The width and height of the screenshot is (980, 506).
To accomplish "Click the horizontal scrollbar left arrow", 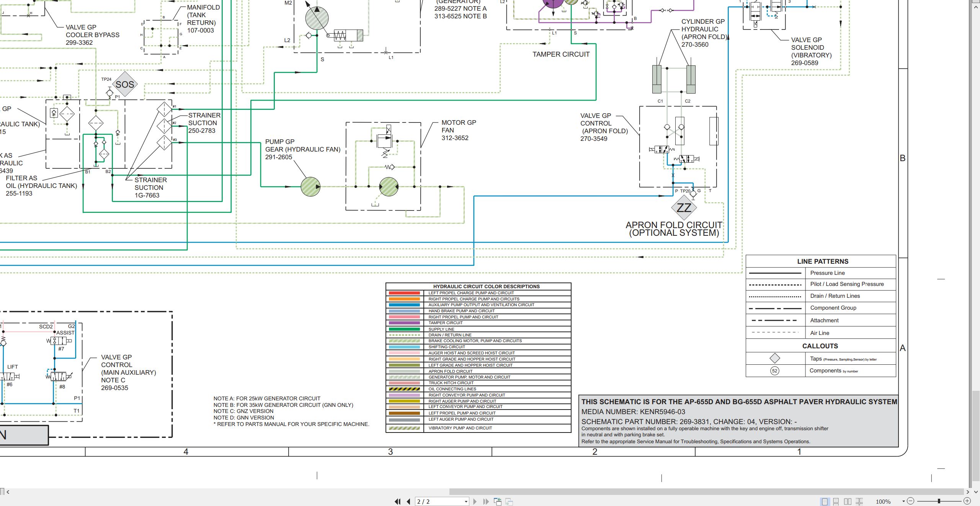I will pos(8,492).
